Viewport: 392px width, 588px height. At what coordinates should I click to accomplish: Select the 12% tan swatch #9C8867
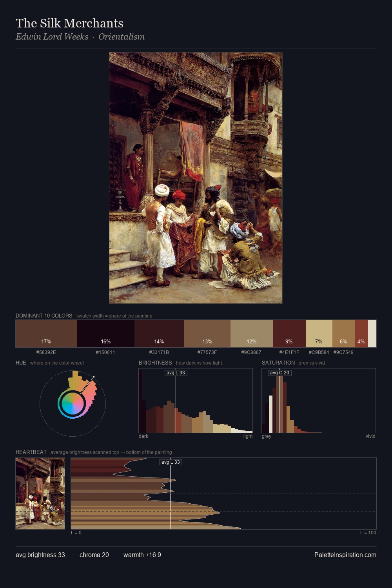(252, 334)
